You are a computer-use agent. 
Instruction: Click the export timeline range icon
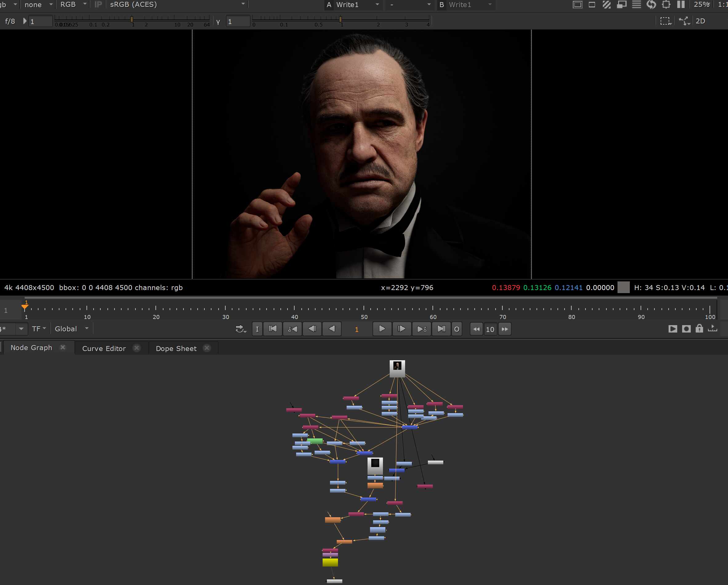(713, 328)
